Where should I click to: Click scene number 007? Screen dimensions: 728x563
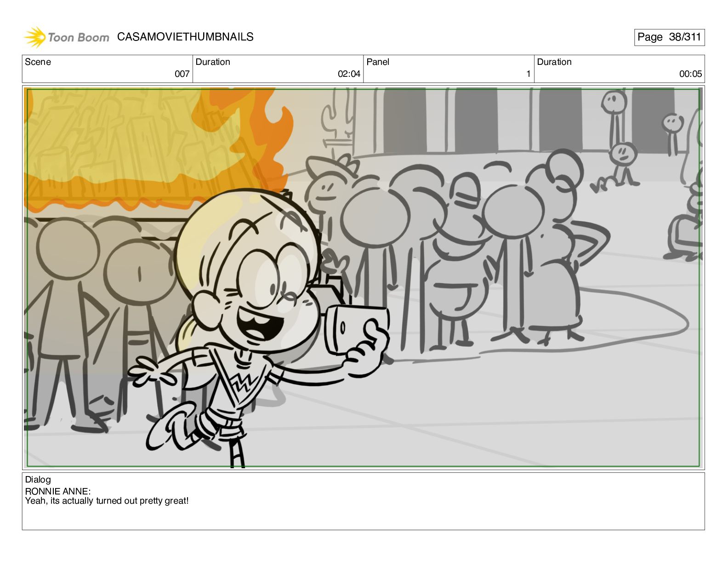tap(182, 74)
